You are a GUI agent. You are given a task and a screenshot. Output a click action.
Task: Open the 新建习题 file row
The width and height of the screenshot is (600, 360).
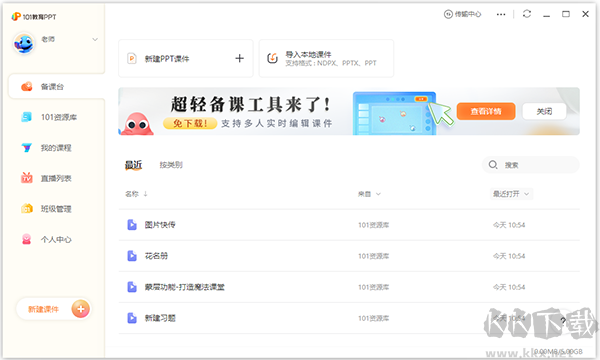(x=349, y=318)
